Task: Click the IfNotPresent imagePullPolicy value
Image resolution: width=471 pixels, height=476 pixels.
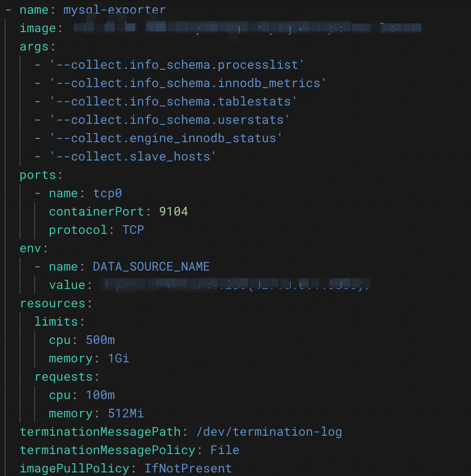Action: (x=188, y=468)
